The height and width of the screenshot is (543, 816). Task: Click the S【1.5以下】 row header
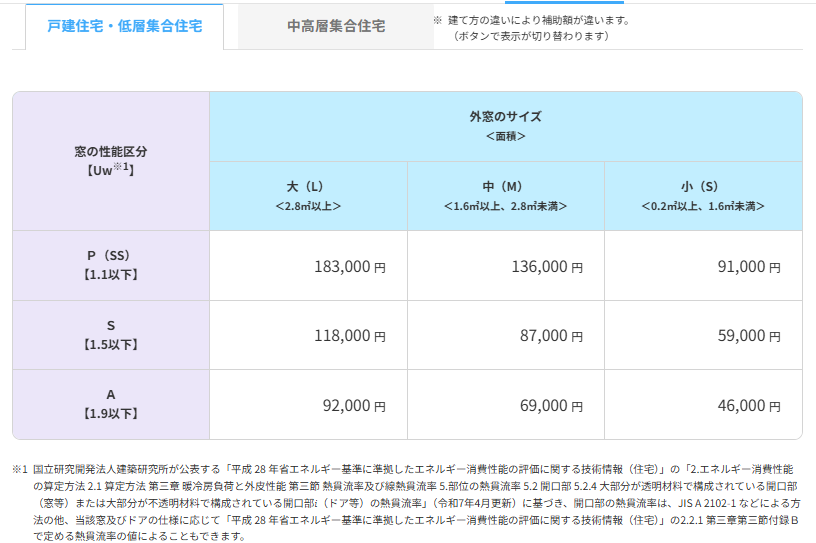111,335
